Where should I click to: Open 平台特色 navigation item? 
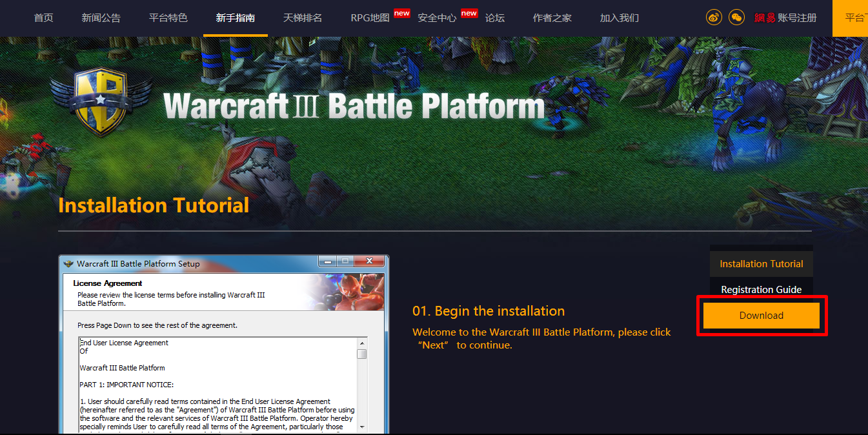pyautogui.click(x=168, y=17)
